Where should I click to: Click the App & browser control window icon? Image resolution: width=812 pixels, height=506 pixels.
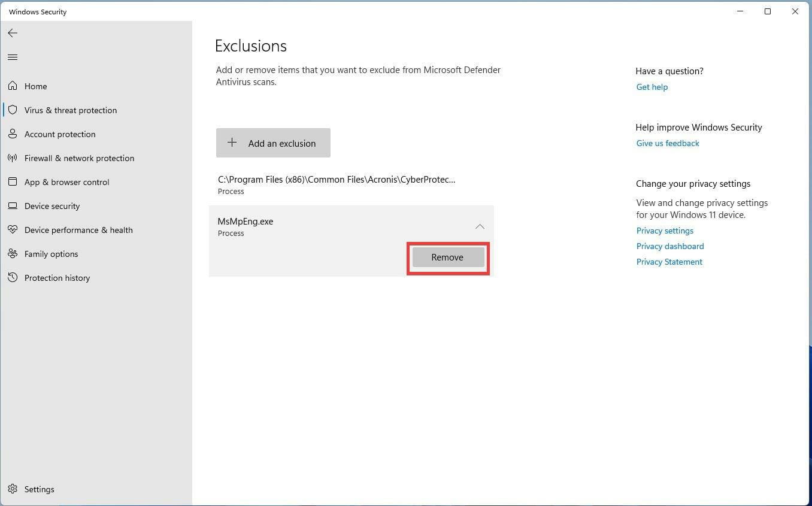tap(13, 182)
